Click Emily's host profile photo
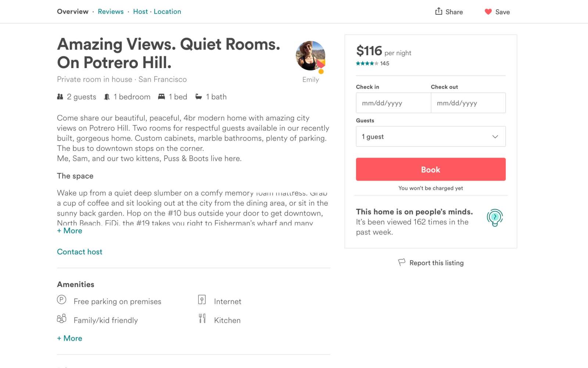The height and width of the screenshot is (368, 588). (310, 56)
